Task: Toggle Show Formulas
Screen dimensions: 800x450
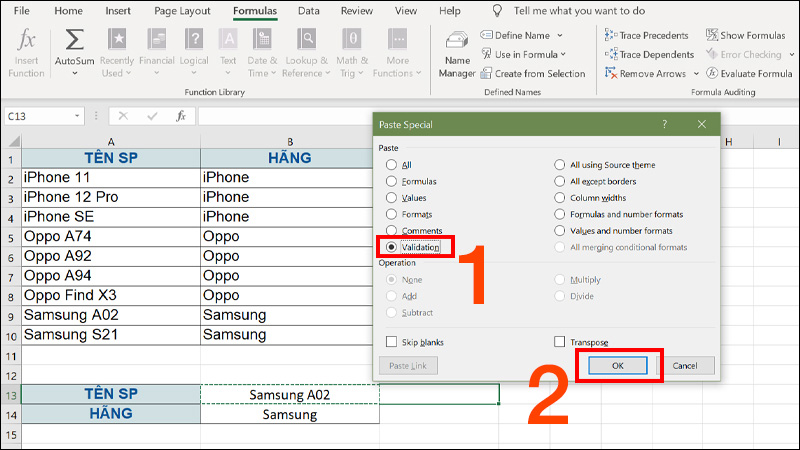Action: [745, 35]
